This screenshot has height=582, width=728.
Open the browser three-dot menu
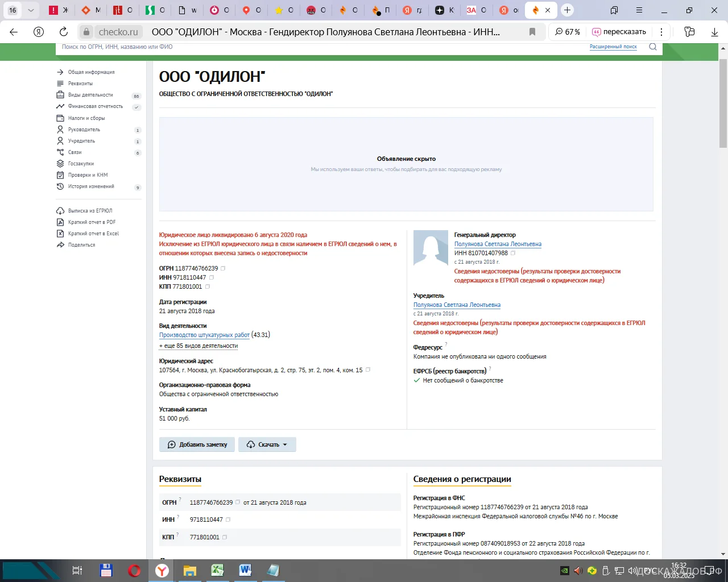(661, 32)
